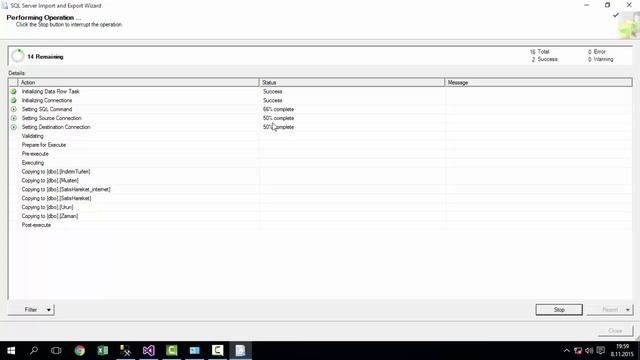Select the 'Pre-execute' row
Screen dimensions: 640x360
(x=320, y=154)
